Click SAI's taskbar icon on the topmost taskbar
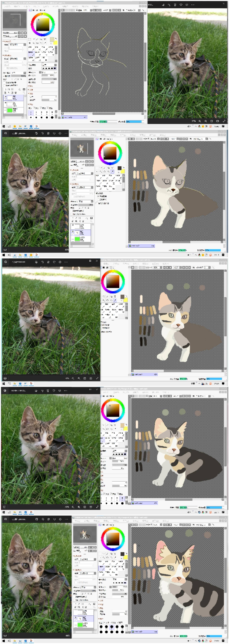The width and height of the screenshot is (229, 644). tap(36, 126)
